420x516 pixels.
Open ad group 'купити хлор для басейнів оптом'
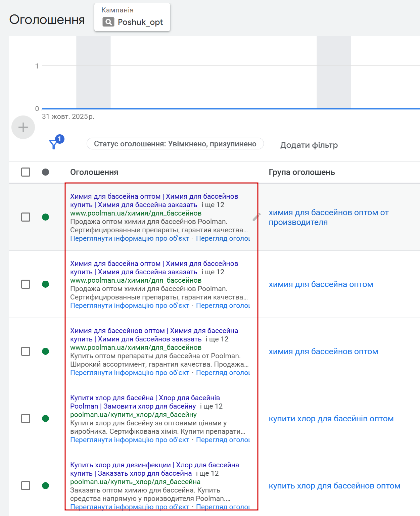(x=331, y=419)
